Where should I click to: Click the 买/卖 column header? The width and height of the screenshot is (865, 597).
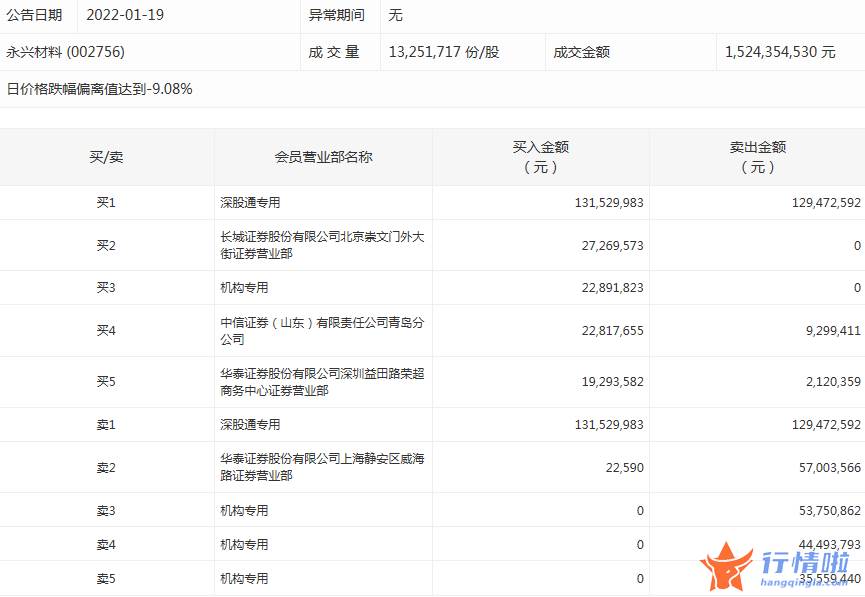point(106,157)
